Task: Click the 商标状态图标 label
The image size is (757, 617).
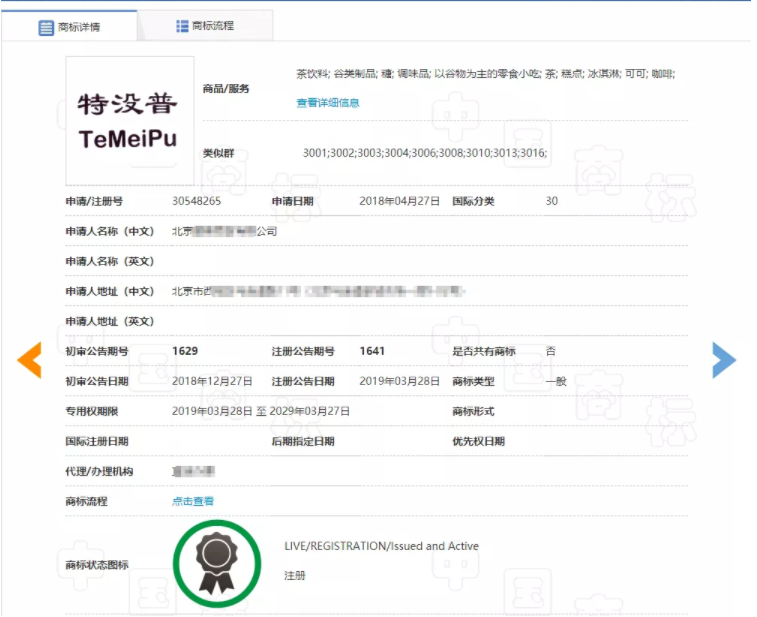Action: [x=97, y=564]
